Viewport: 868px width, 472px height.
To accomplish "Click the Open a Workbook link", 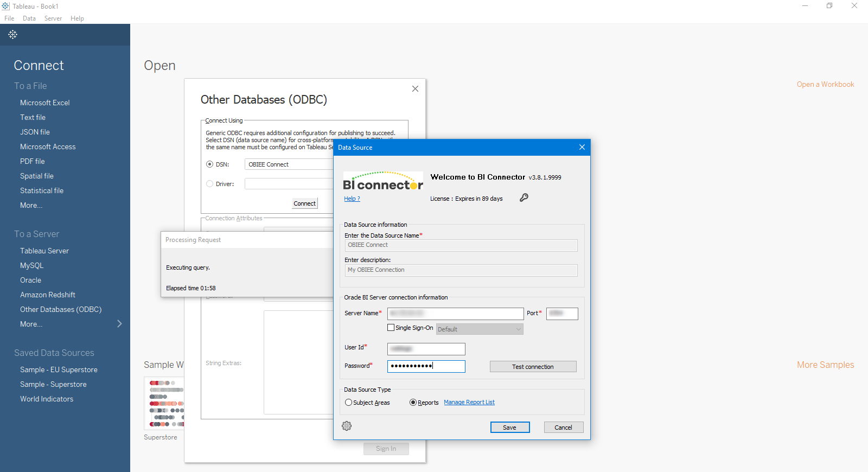I will [825, 85].
